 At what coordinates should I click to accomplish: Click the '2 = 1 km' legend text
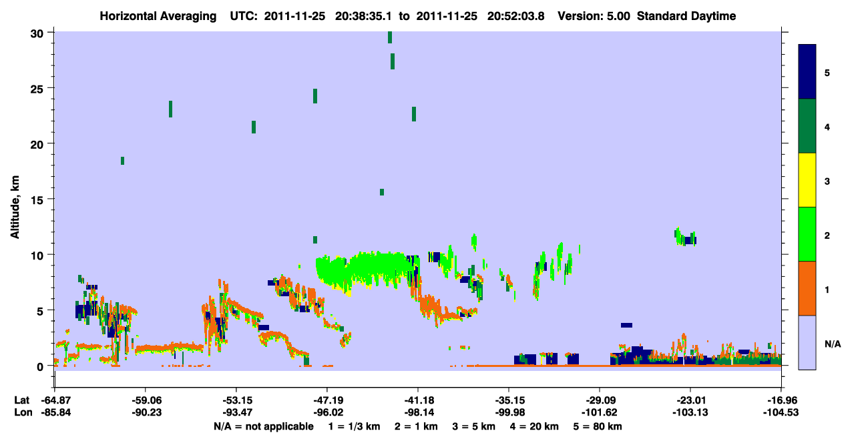tap(418, 426)
